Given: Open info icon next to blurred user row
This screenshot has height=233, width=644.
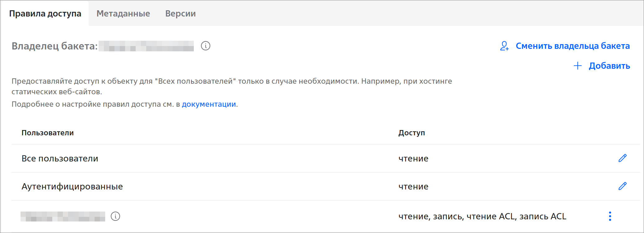Looking at the screenshot, I should 115,216.
